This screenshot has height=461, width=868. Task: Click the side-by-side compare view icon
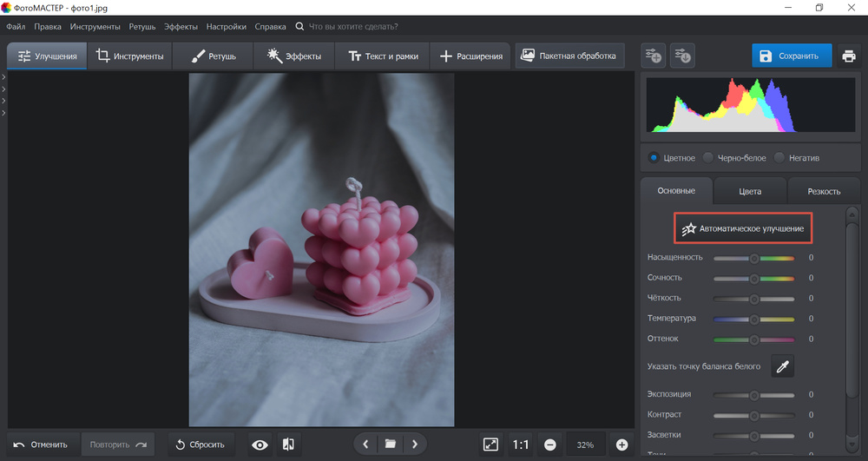coord(289,445)
